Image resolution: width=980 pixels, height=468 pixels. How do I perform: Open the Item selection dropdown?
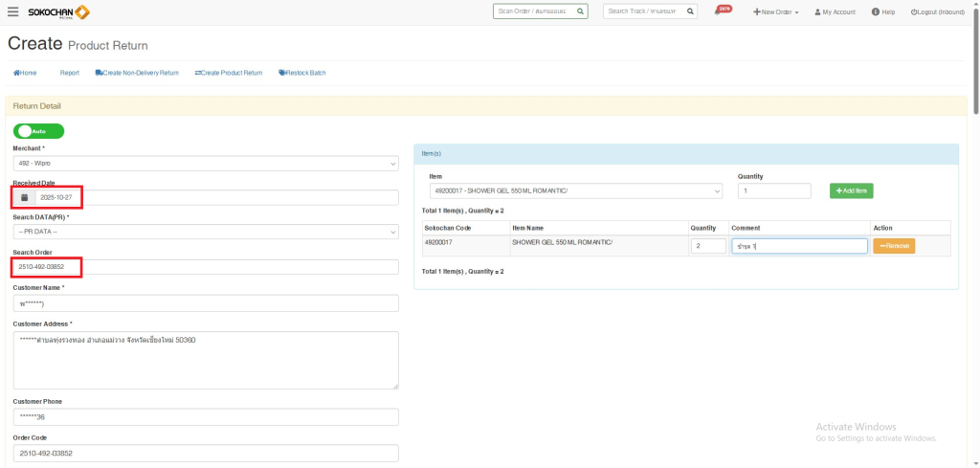(575, 191)
